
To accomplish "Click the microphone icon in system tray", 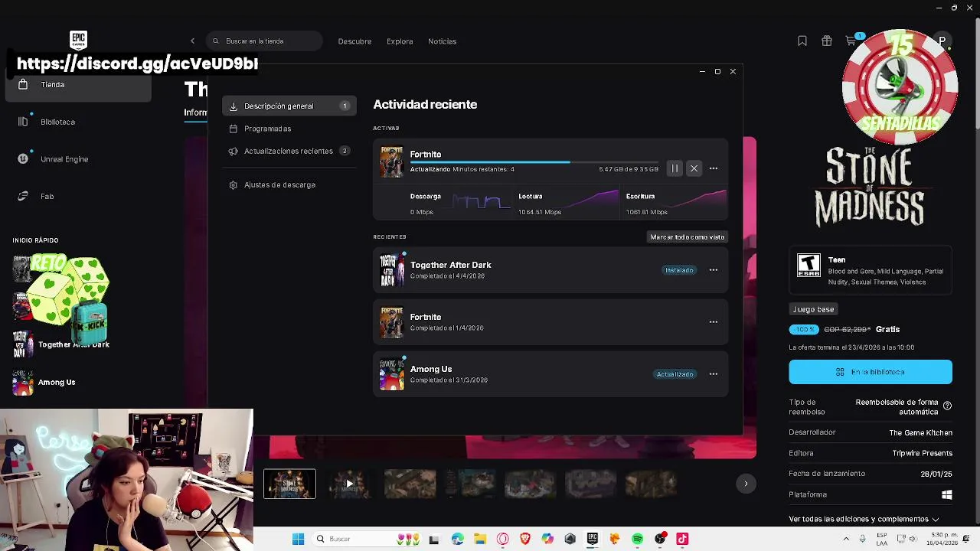I will (863, 539).
